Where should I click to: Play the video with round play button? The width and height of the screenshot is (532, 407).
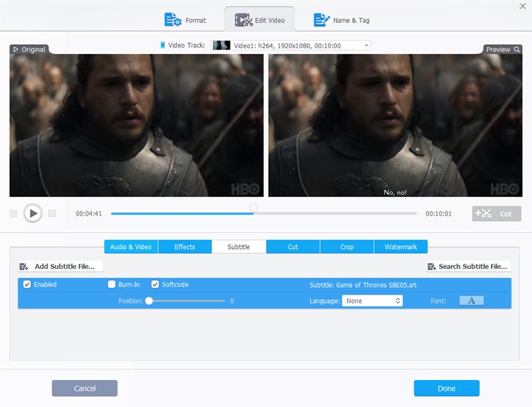pos(33,213)
